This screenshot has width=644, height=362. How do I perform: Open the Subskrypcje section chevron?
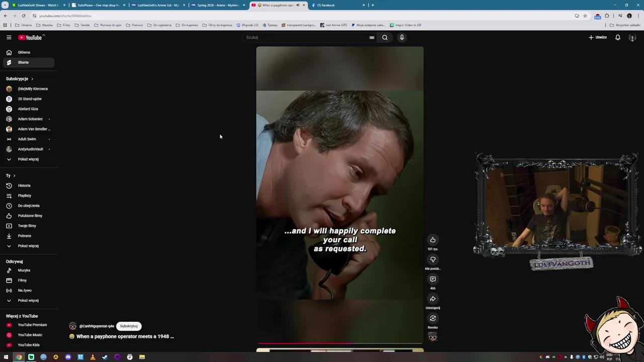tap(32, 79)
